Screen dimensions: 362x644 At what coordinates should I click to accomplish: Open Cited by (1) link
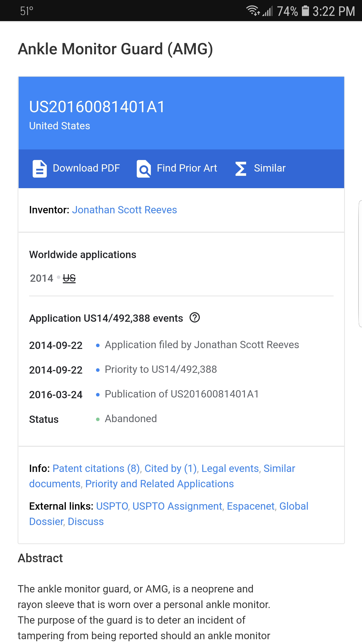tap(171, 468)
